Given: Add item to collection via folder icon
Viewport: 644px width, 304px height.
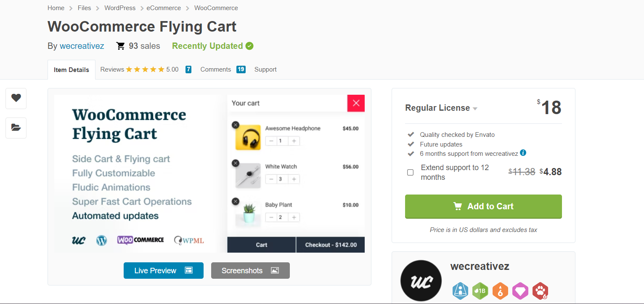Looking at the screenshot, I should pos(16,128).
